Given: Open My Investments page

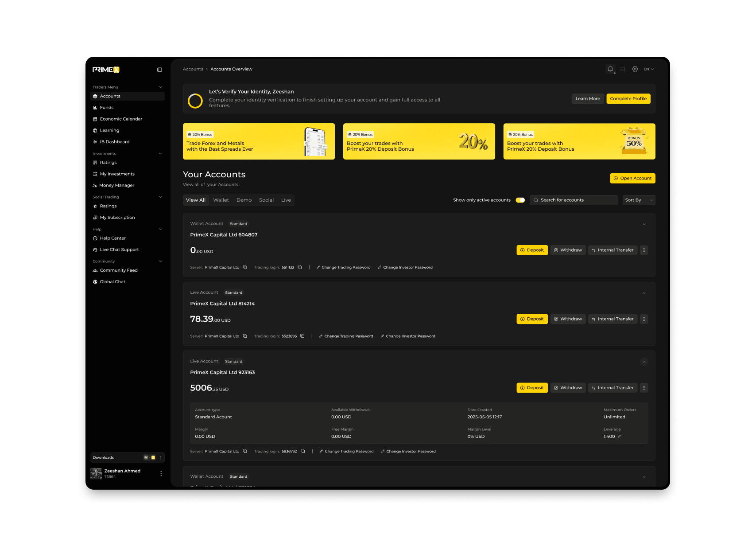Looking at the screenshot, I should pos(128,174).
